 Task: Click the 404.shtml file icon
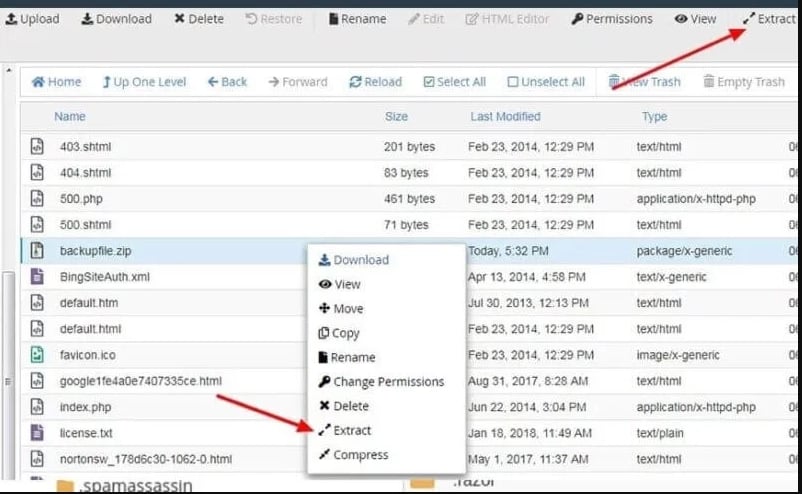point(37,172)
